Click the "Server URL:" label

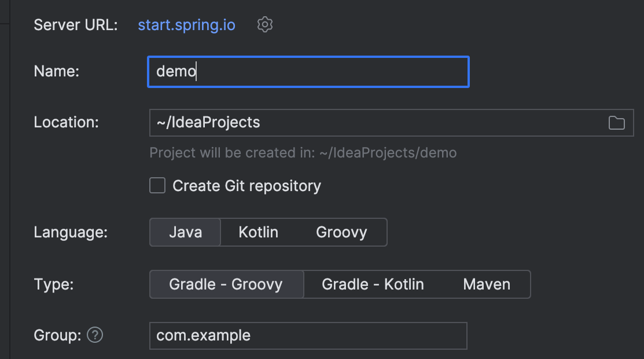click(x=76, y=25)
